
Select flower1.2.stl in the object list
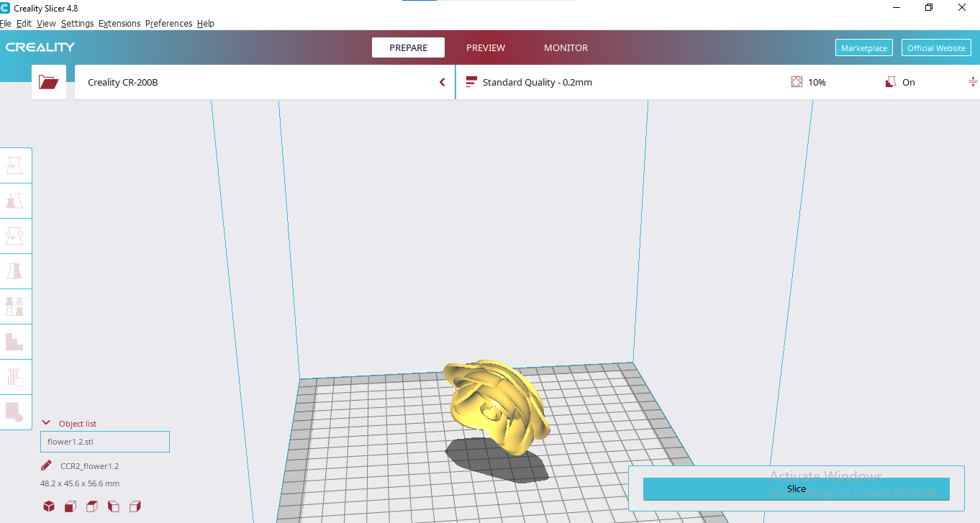click(105, 442)
